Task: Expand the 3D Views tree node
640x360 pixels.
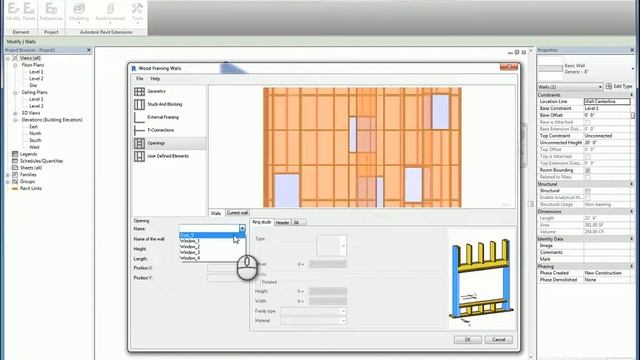Action: pos(15,113)
